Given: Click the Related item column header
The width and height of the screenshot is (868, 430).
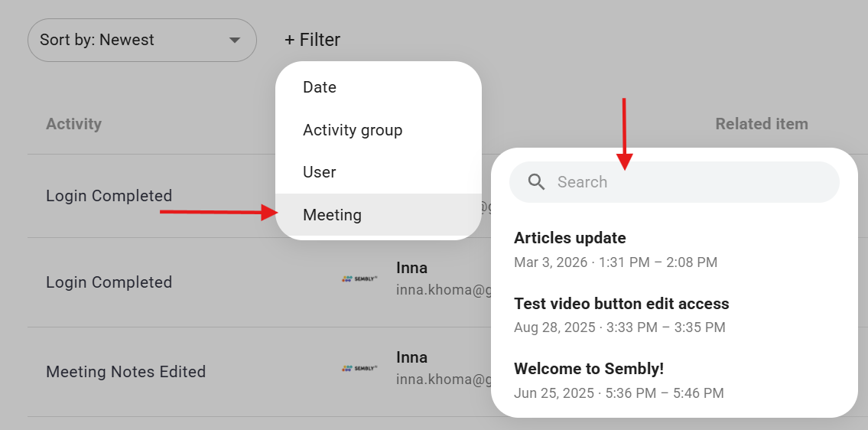Looking at the screenshot, I should [x=761, y=124].
